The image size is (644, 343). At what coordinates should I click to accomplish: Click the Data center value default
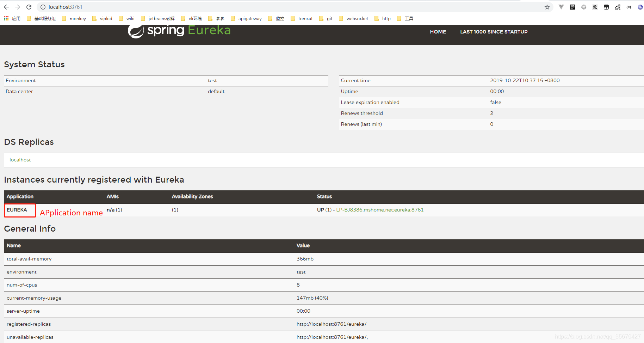tap(216, 91)
